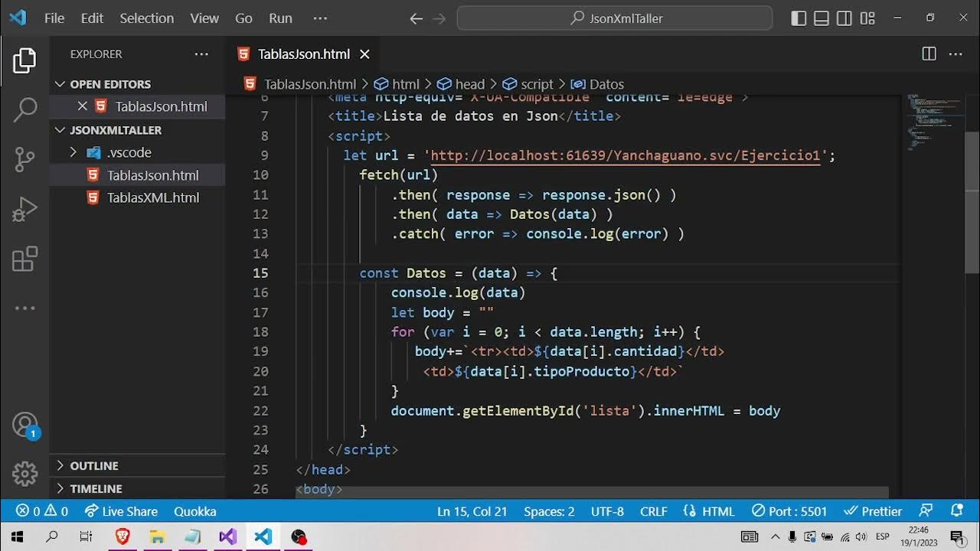Show more menus via title bar ellipsis
Screen dimensions: 980x551
(320, 18)
